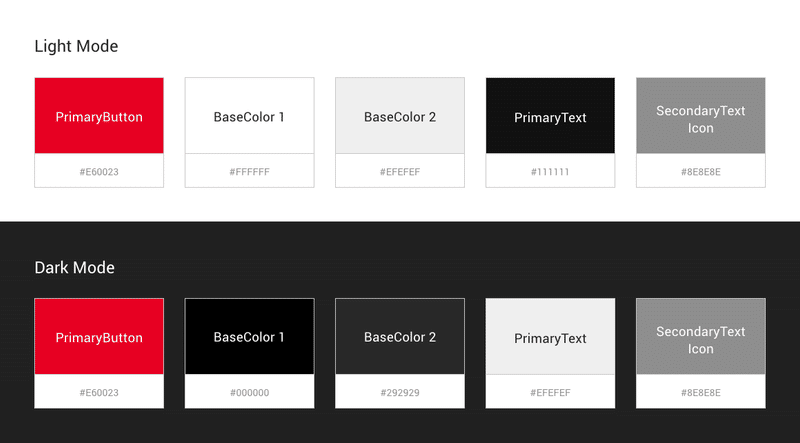
Task: Select the black BaseColor 1 swatch in Dark Mode
Action: (249, 336)
